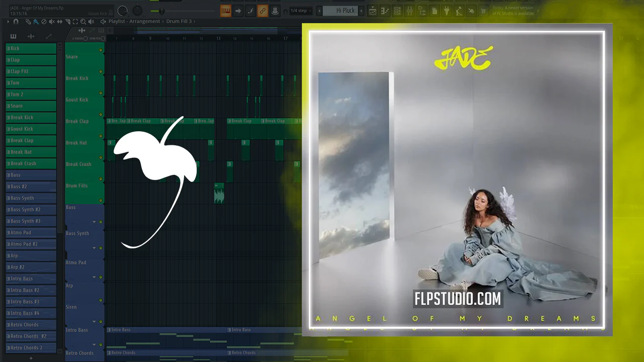Open the newer FL Studio version notice
The image size is (644, 362).
pos(513,11)
